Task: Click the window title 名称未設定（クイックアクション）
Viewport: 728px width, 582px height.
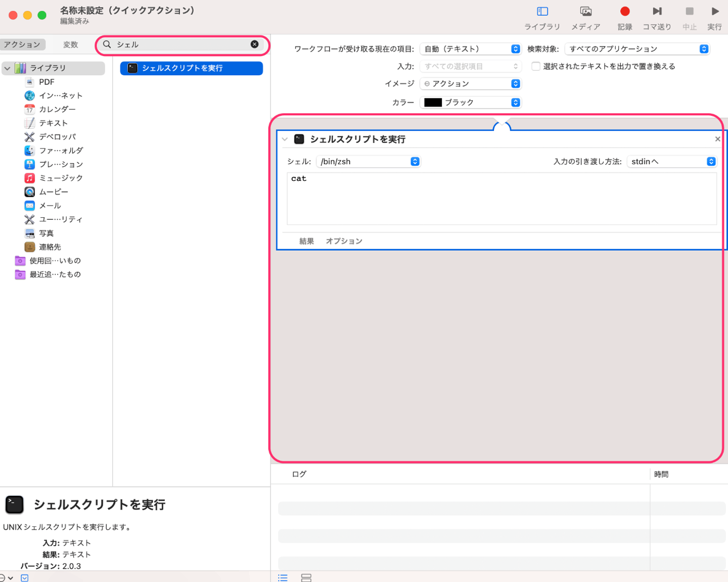Action: click(x=127, y=11)
